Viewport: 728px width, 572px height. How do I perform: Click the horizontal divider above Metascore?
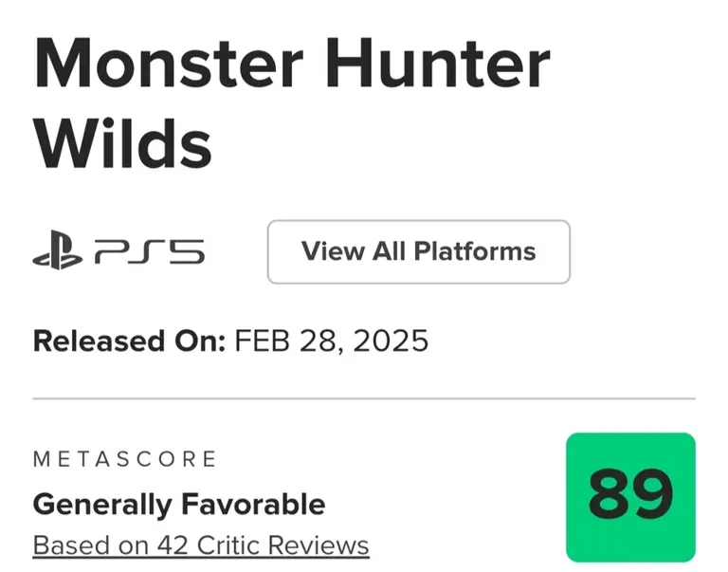(x=364, y=398)
